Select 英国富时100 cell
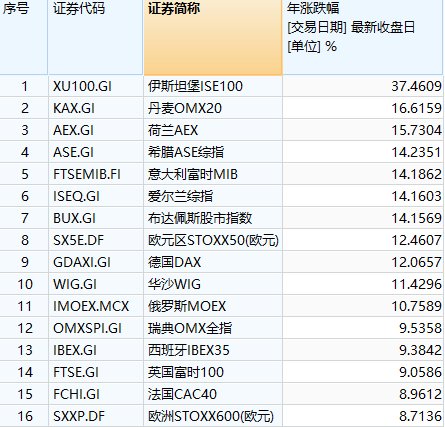The height and width of the screenshot is (427, 445). coord(213,372)
